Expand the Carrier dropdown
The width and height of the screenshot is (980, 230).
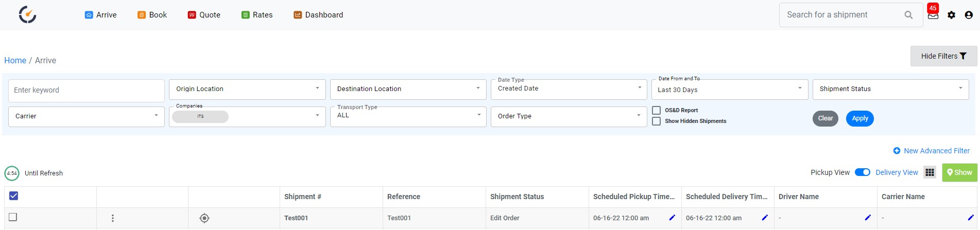click(87, 116)
